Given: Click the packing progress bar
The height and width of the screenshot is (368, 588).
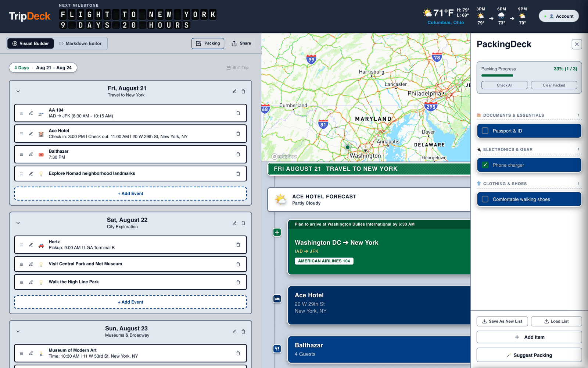Looking at the screenshot, I should [529, 75].
